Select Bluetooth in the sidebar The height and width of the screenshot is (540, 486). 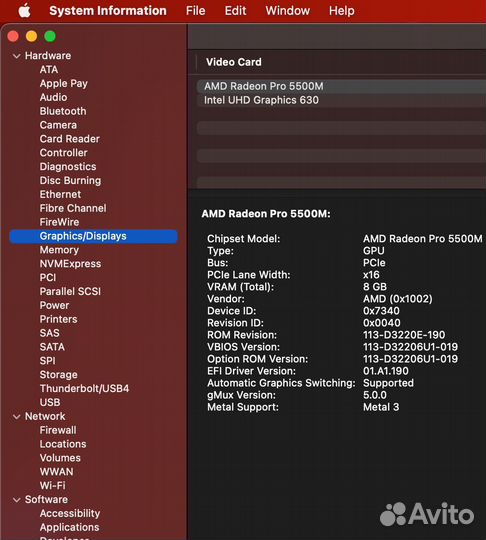pos(63,111)
